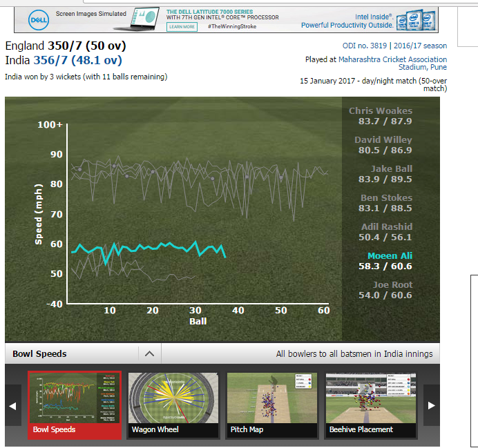Open Maharashtra Cricket Association Stadium link
This screenshot has height=448, width=478.
(x=392, y=63)
